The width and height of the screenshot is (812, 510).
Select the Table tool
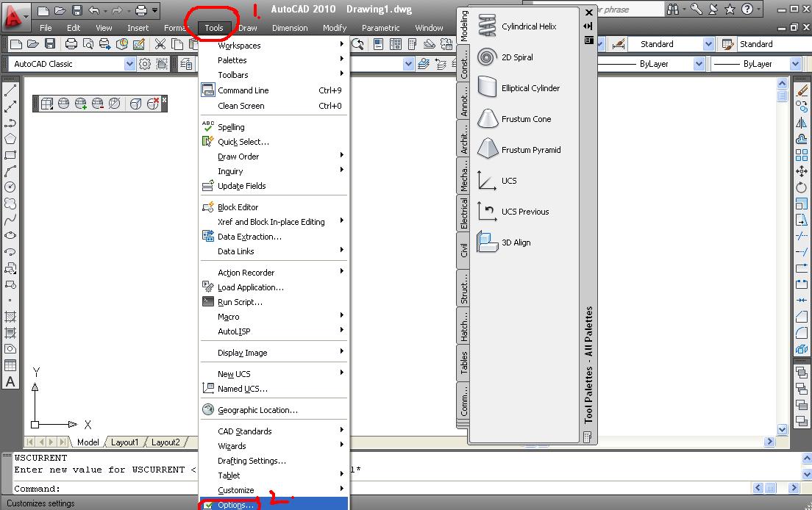(10, 365)
